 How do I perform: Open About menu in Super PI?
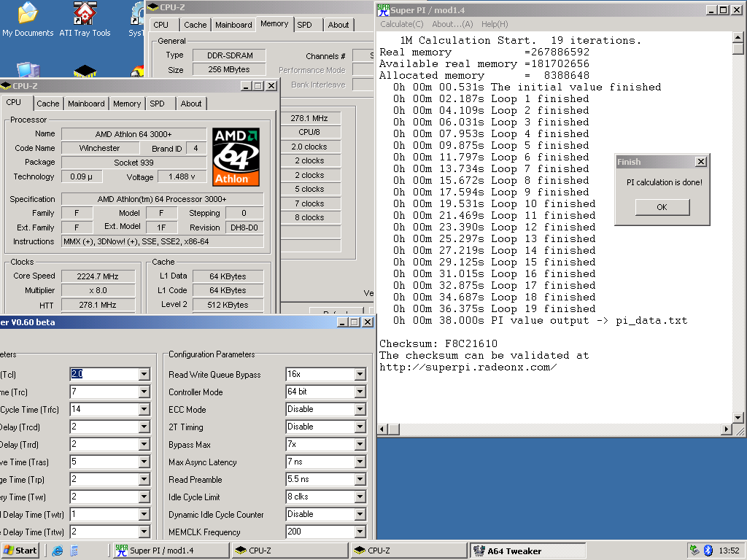(452, 24)
